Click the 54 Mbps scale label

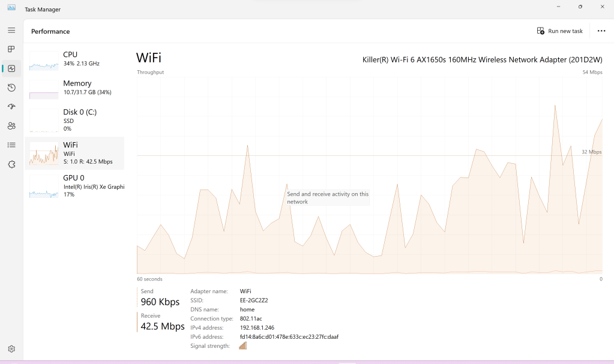(592, 72)
